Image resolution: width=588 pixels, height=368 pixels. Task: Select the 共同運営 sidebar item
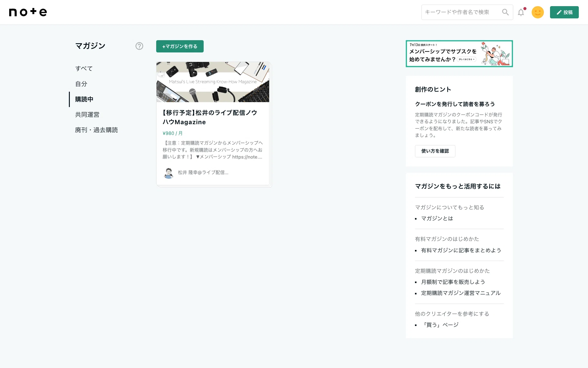[x=87, y=115]
